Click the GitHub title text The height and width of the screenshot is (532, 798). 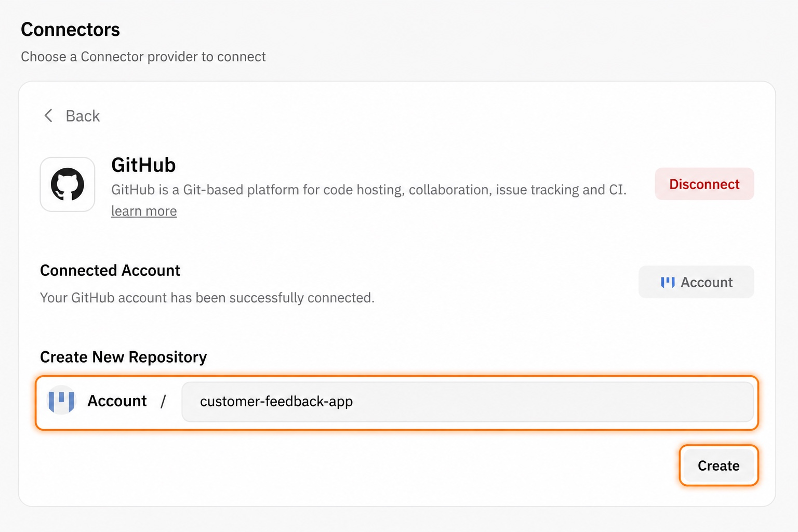tap(143, 165)
